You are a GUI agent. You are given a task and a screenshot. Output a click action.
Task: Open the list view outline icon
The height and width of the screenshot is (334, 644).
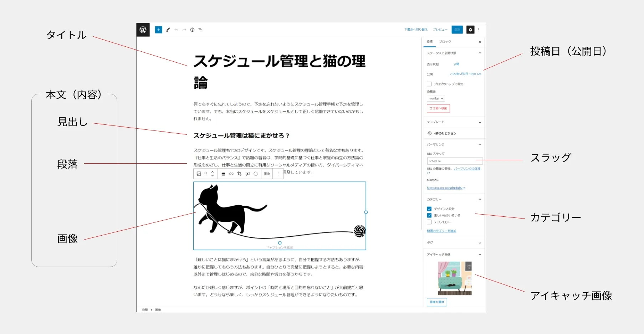201,30
